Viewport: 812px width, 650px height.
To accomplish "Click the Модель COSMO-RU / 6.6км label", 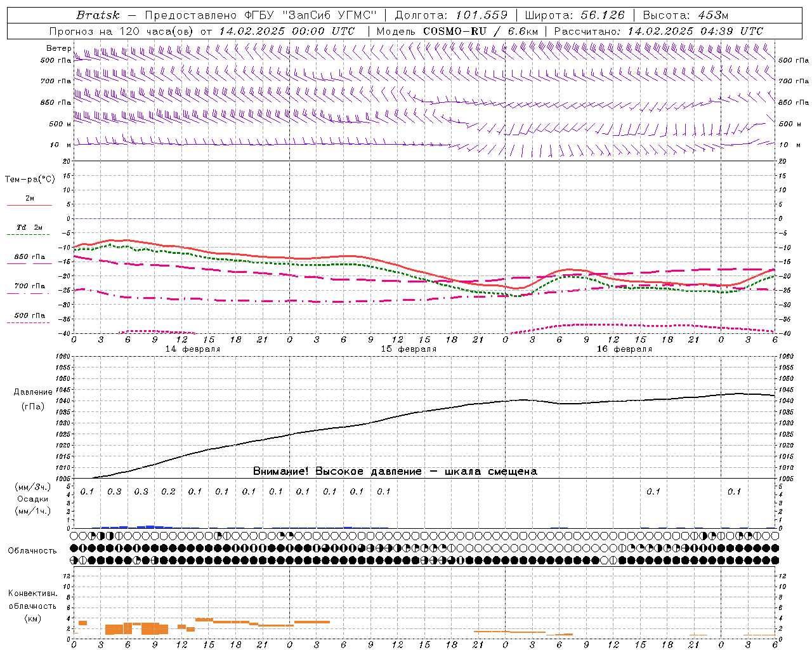I will click(x=457, y=31).
